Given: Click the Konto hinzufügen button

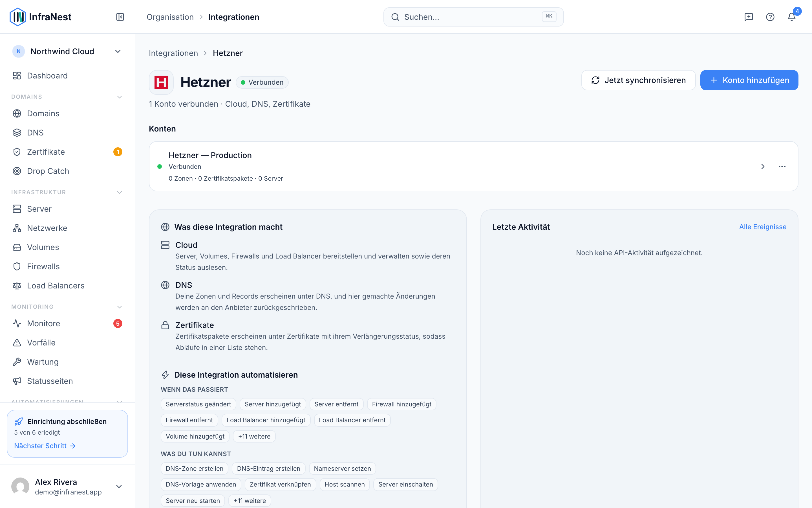Looking at the screenshot, I should click(x=749, y=80).
